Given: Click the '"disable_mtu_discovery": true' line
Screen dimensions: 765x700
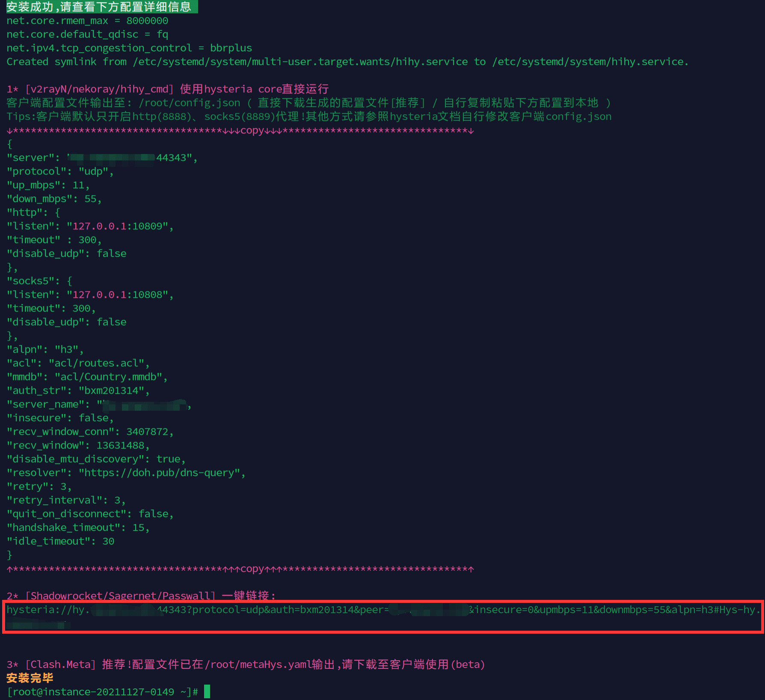Looking at the screenshot, I should (x=96, y=459).
